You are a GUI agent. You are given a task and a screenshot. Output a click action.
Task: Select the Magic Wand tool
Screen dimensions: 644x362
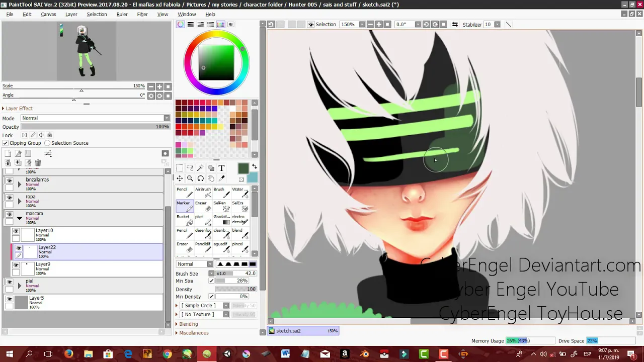[x=201, y=168]
